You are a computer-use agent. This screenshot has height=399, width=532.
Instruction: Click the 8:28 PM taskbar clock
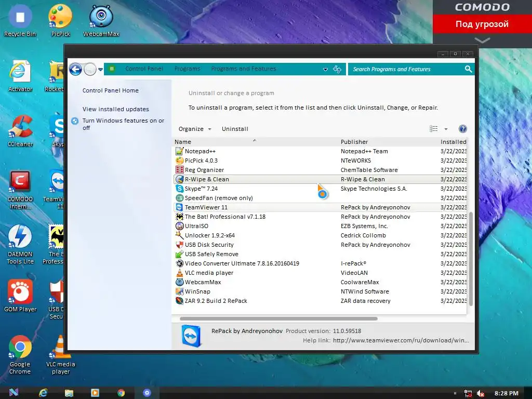506,393
